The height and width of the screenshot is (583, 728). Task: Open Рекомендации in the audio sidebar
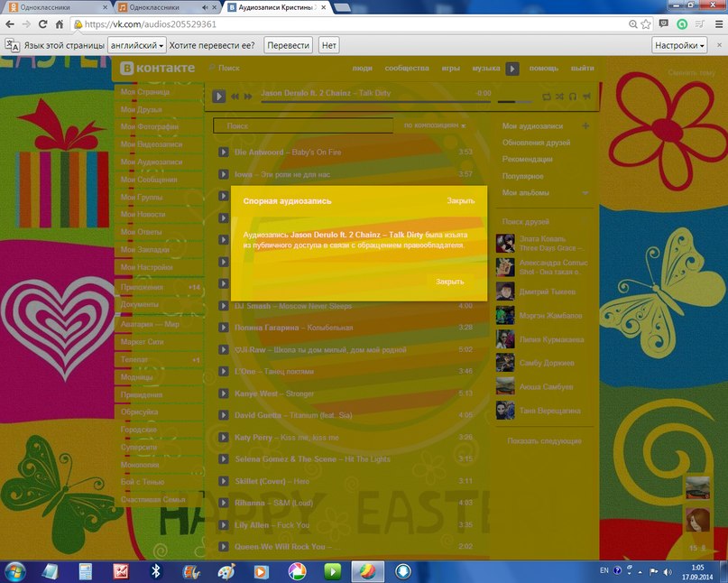[528, 160]
